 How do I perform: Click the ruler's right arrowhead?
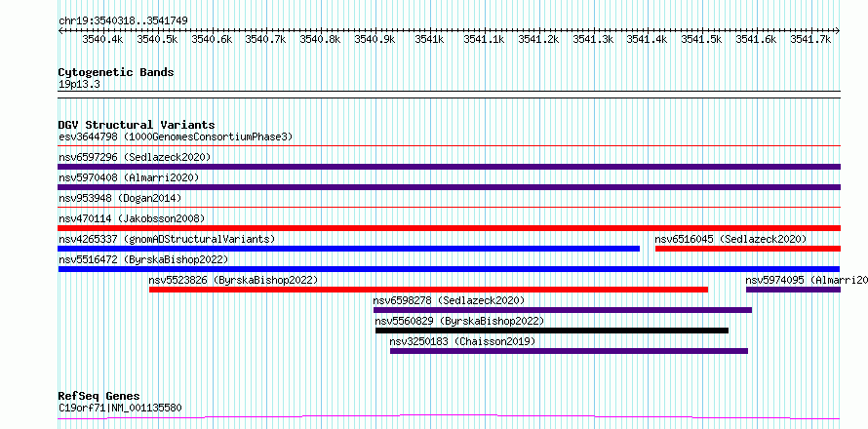tap(838, 30)
